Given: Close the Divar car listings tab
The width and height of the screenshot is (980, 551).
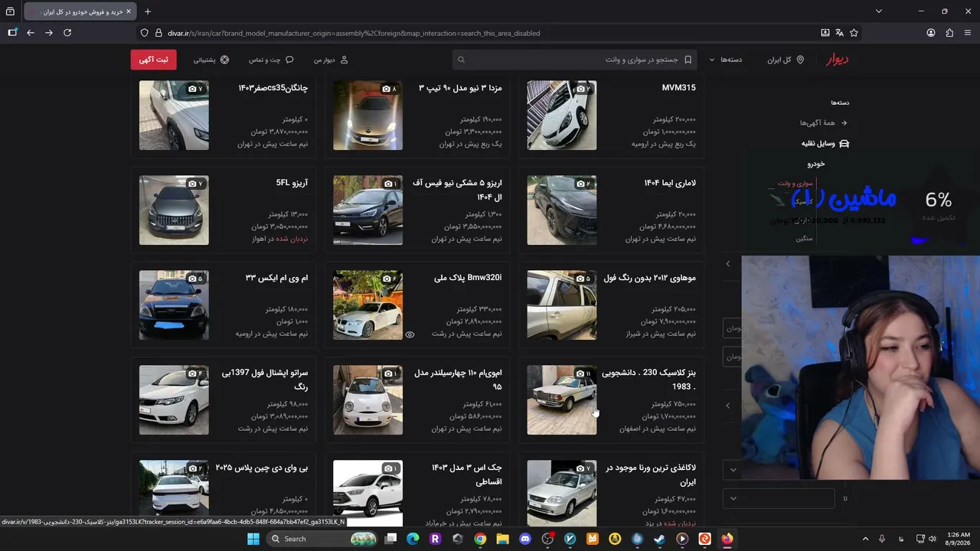Looking at the screenshot, I should click(129, 11).
